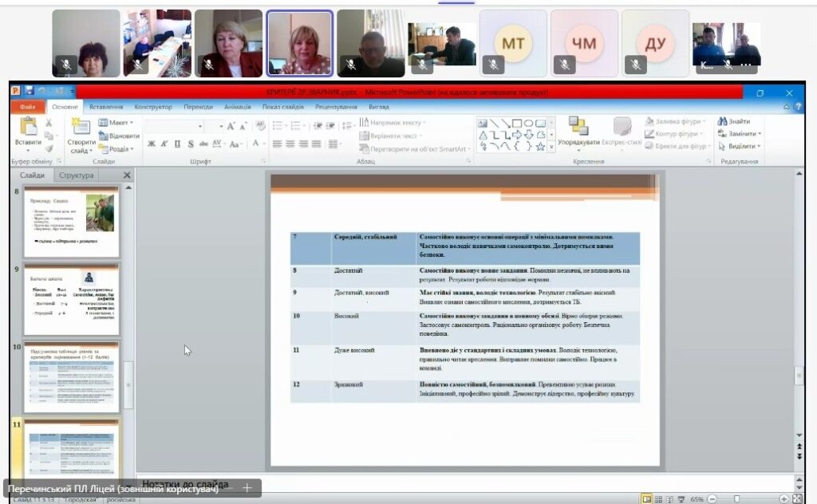Toggle bold (Ж) text formatting
The image size is (817, 504).
coord(152,144)
